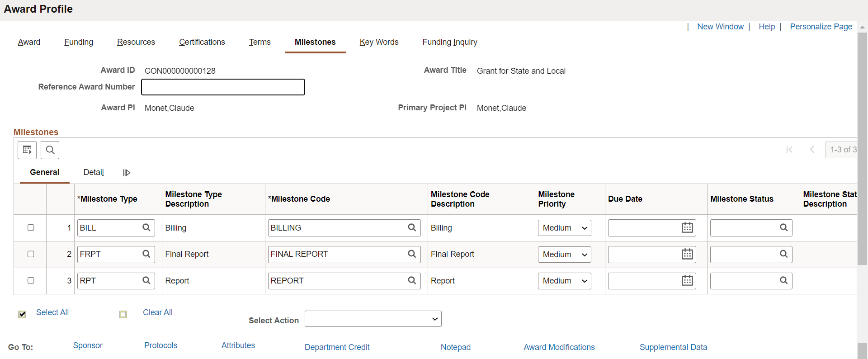This screenshot has height=359, width=868.
Task: Open the grid personalize action menu icon
Action: 27,150
